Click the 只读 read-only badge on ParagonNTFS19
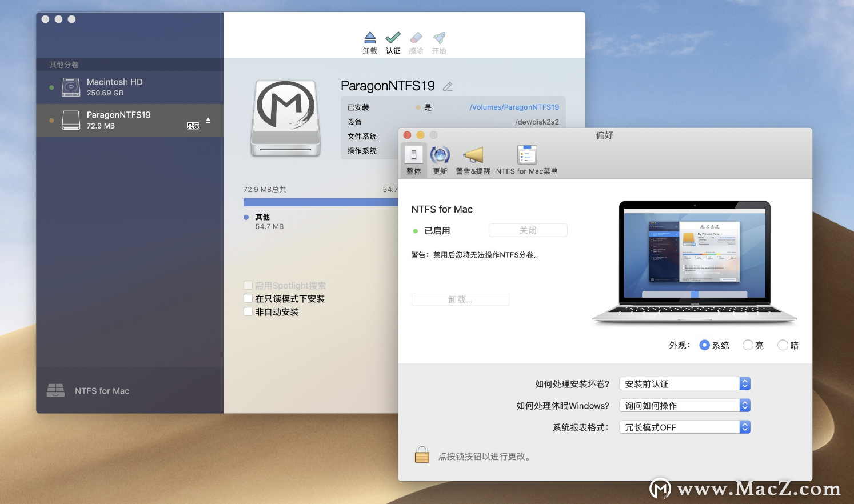 193,126
